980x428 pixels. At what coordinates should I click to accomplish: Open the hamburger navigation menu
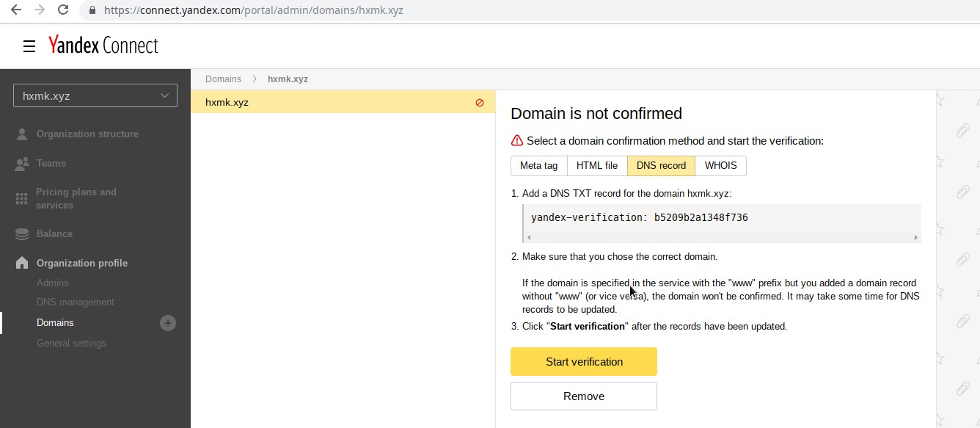(29, 46)
